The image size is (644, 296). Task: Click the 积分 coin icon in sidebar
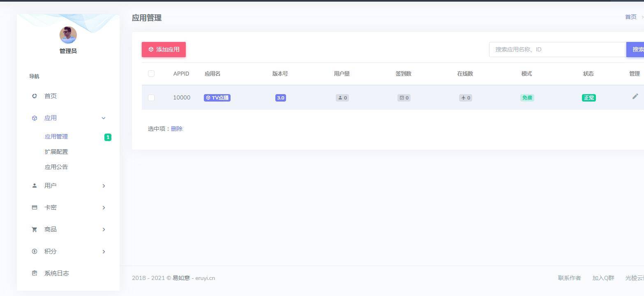(x=35, y=251)
